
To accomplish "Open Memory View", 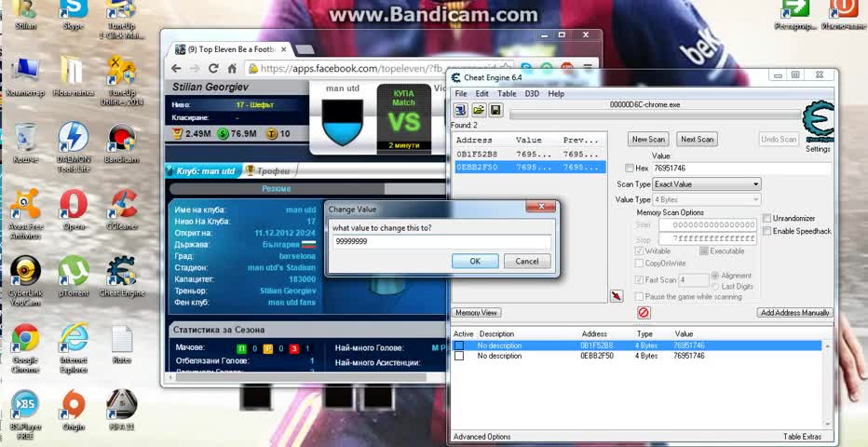I will point(476,313).
